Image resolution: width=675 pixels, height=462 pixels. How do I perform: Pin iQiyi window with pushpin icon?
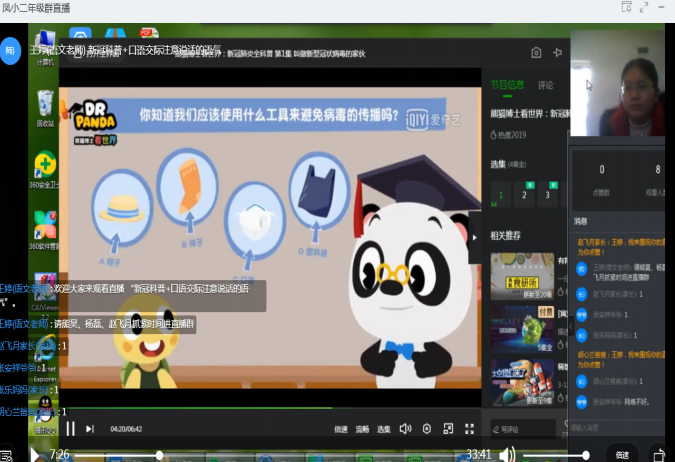[x=557, y=53]
